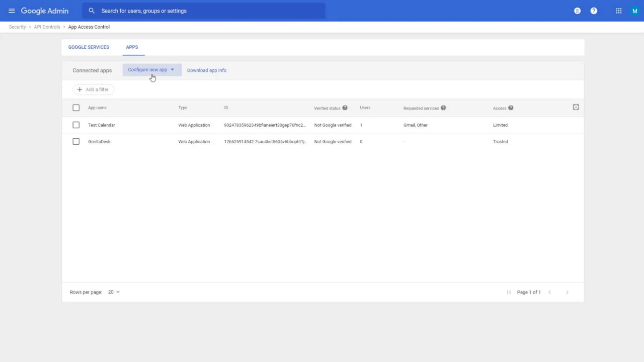This screenshot has width=644, height=362.
Task: Click the GorillaDesk app ID
Action: (266, 142)
